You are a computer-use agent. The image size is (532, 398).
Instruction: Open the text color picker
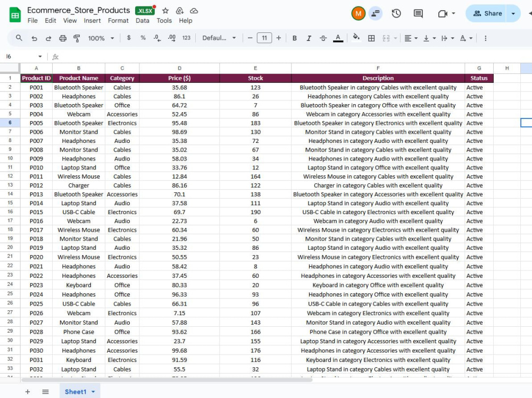tap(338, 38)
